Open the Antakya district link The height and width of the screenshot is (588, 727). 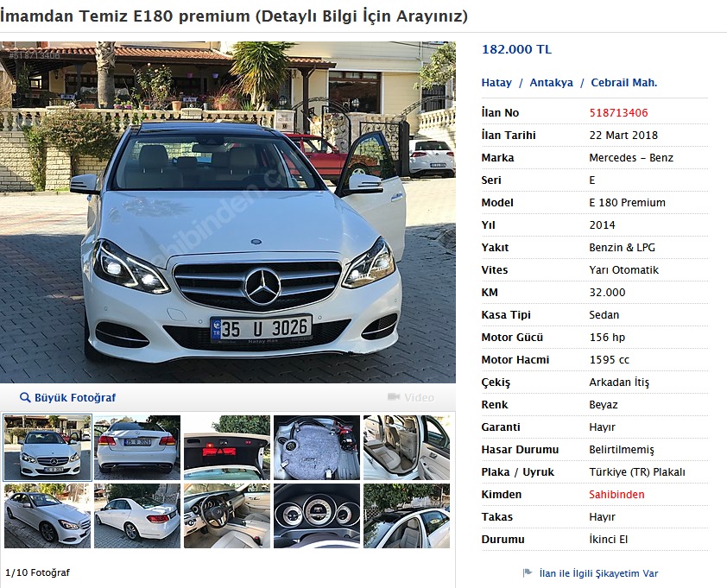pyautogui.click(x=551, y=83)
